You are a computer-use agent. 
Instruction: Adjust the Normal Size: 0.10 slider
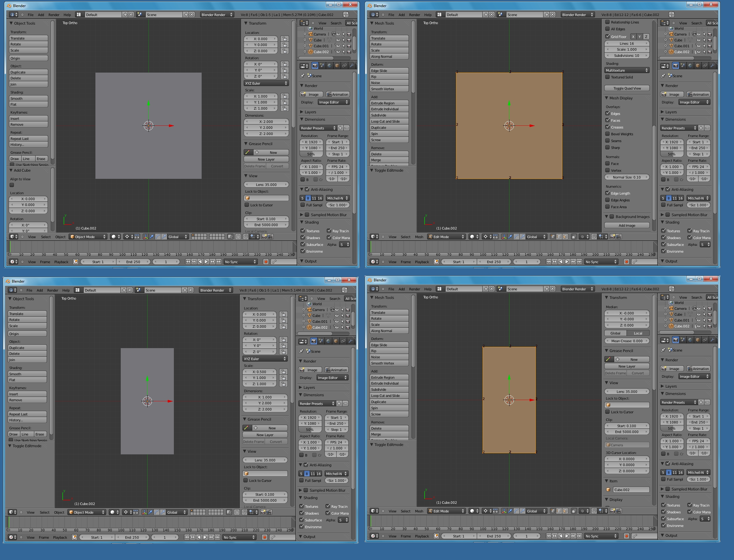tap(627, 177)
